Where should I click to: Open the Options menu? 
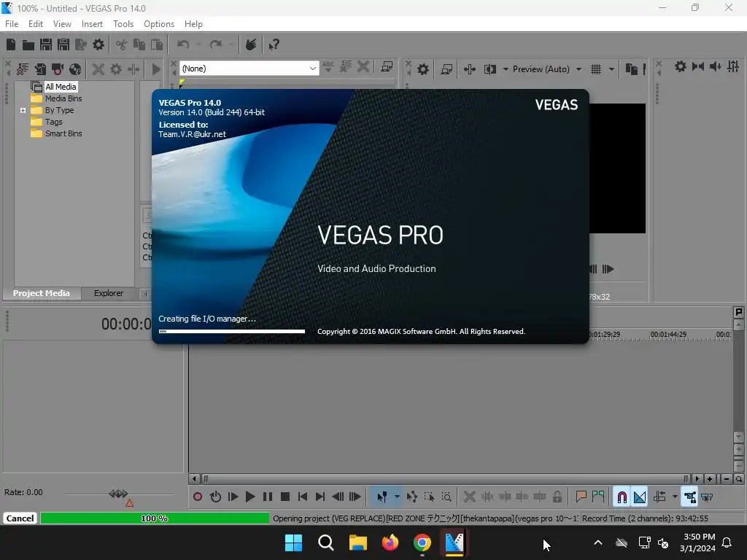pos(159,24)
